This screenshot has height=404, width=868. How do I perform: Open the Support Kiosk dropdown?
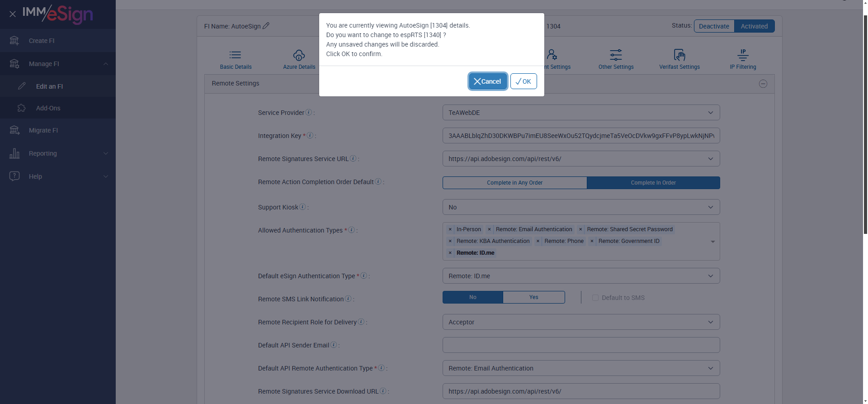pos(581,207)
